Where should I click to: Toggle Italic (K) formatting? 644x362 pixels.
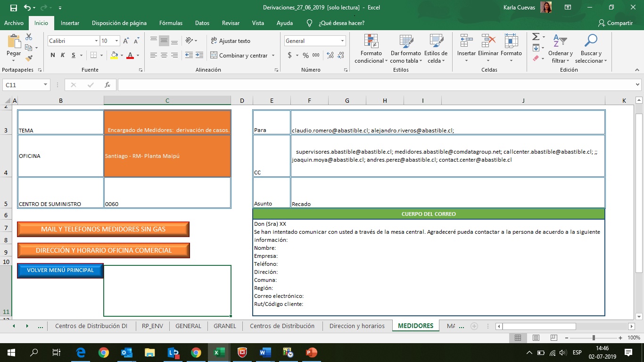point(63,55)
